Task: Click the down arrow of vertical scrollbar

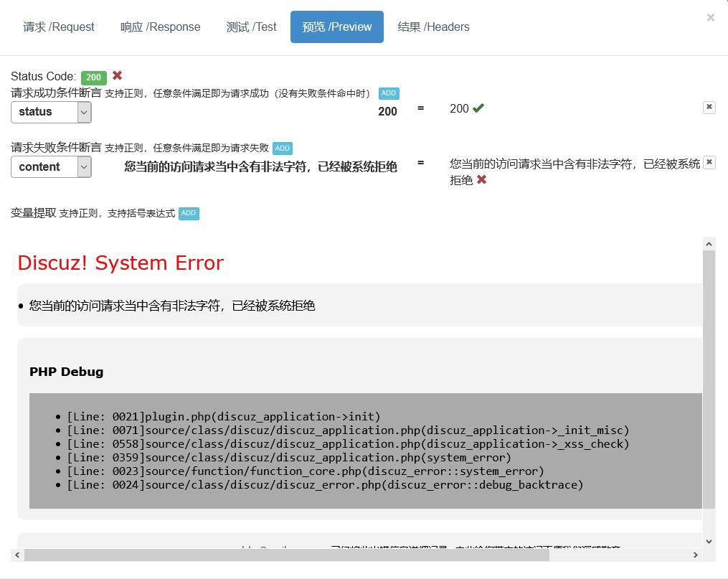Action: pyautogui.click(x=709, y=542)
